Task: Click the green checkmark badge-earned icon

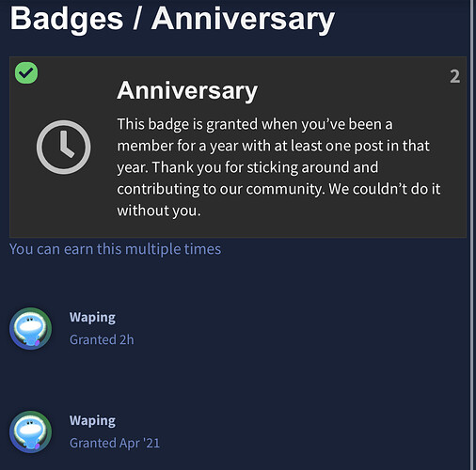Action: (26, 73)
